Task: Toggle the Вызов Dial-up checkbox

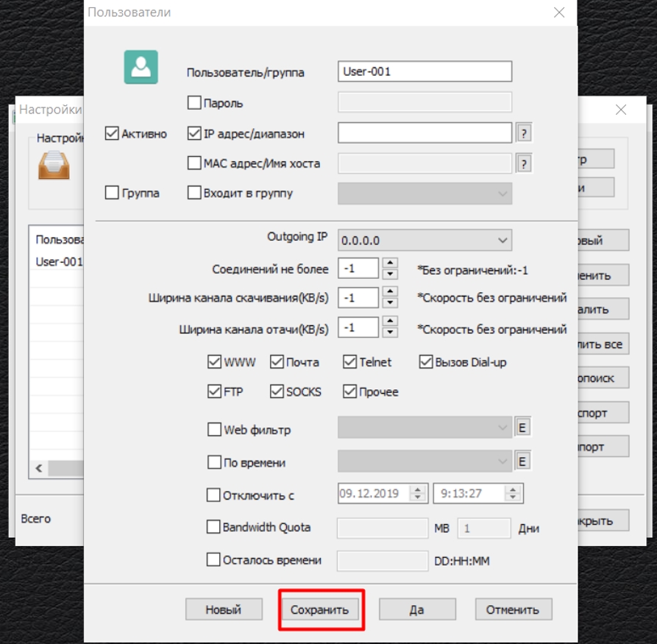Action: (x=426, y=361)
